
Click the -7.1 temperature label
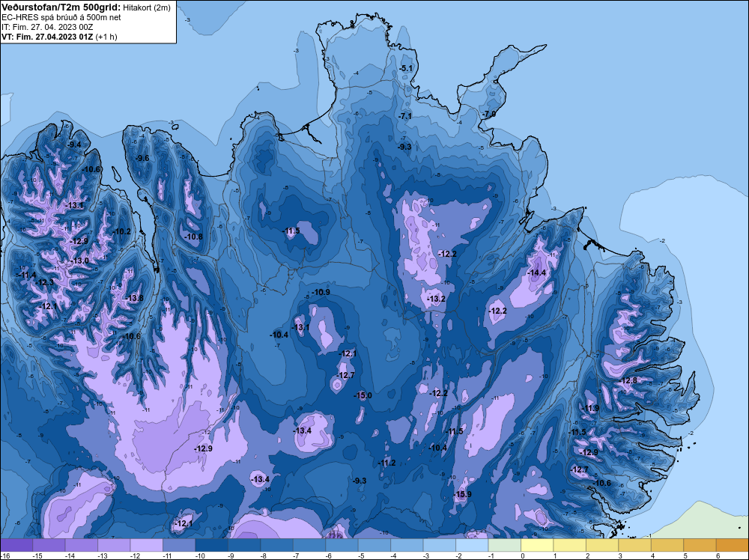[x=405, y=116]
